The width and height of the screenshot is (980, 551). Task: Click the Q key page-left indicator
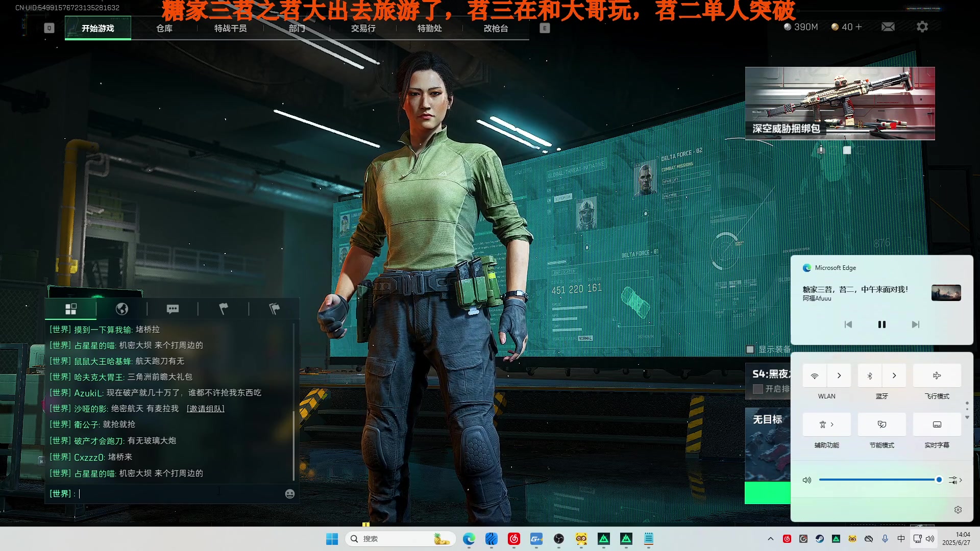(49, 28)
